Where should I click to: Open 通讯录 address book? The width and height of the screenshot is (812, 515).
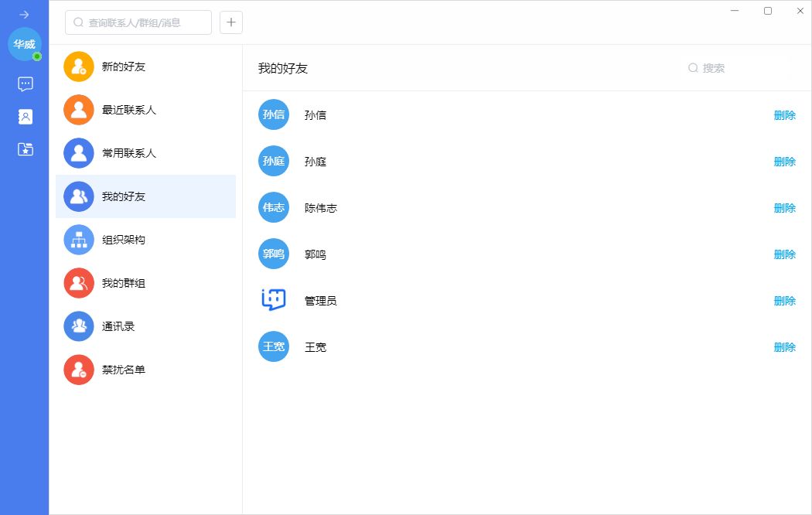click(x=118, y=326)
